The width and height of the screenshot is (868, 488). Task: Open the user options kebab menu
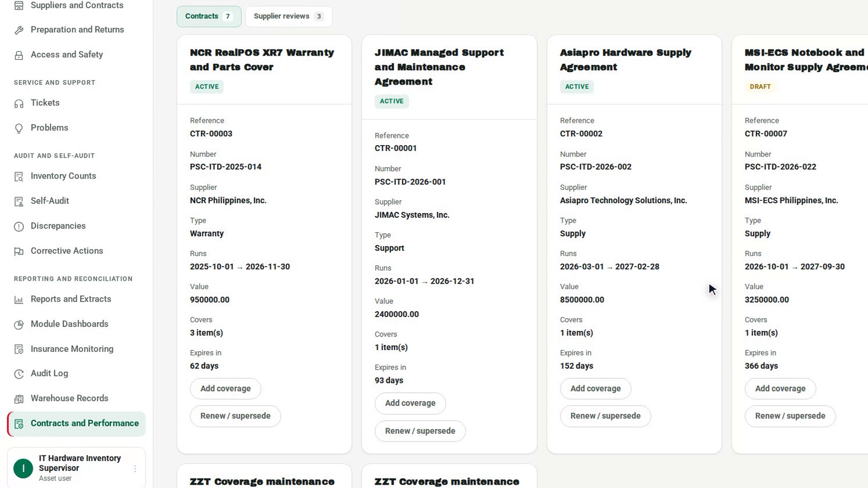tap(135, 469)
